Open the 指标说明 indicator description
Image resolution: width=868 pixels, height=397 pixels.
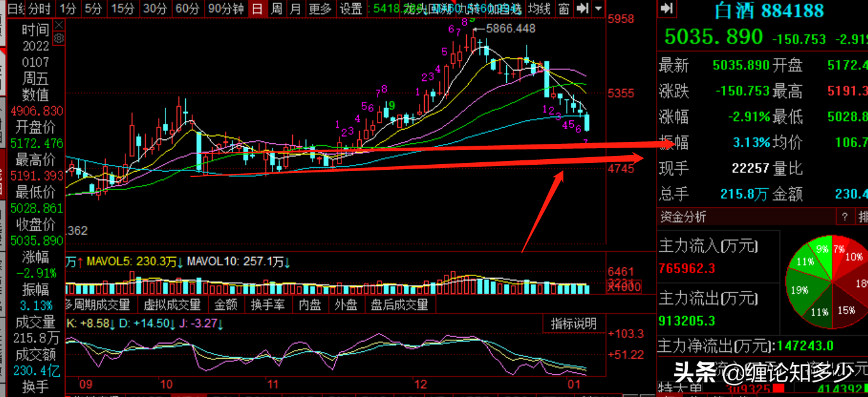click(x=574, y=323)
